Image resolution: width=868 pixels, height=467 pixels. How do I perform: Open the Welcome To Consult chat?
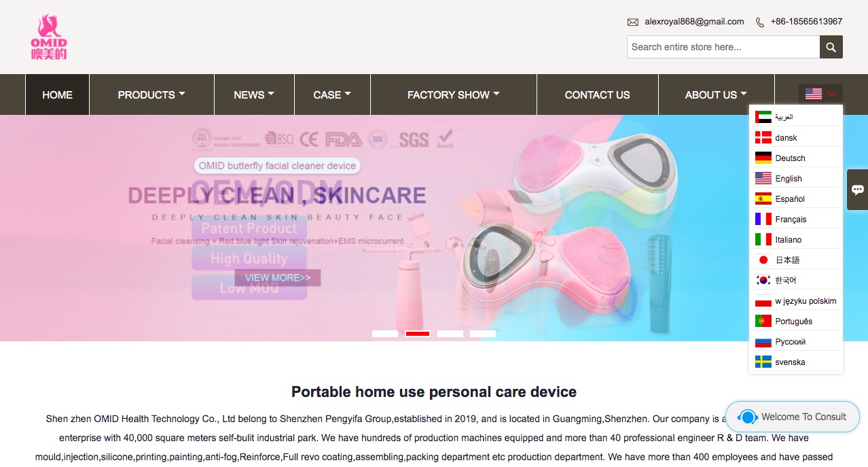point(793,417)
